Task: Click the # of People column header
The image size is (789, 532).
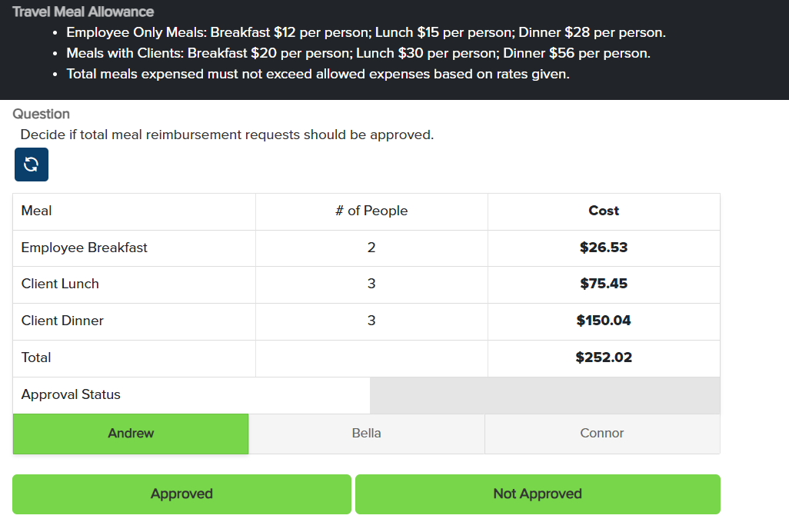Action: tap(371, 211)
